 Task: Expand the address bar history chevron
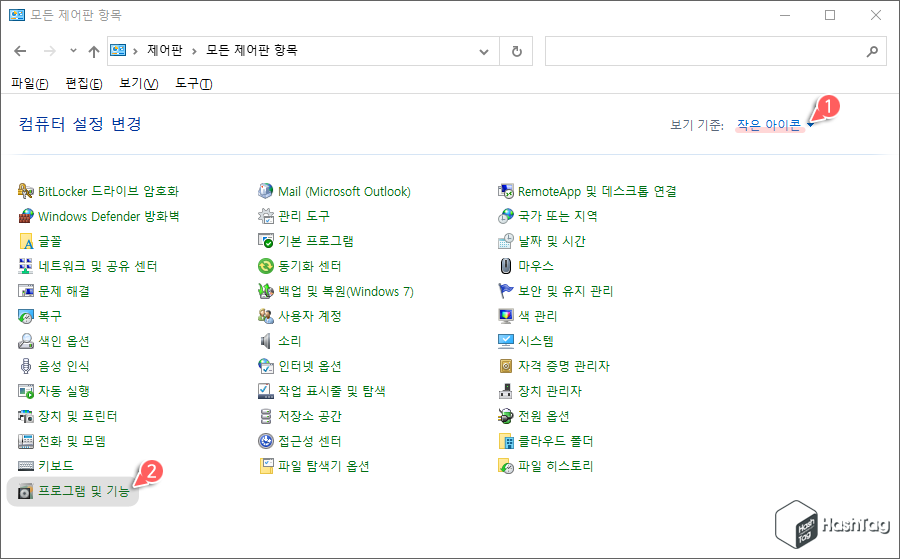coord(484,52)
